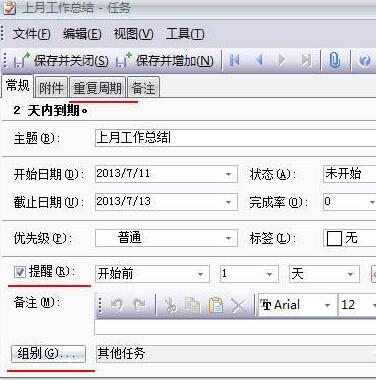Go to last record arrow icon

306,60
